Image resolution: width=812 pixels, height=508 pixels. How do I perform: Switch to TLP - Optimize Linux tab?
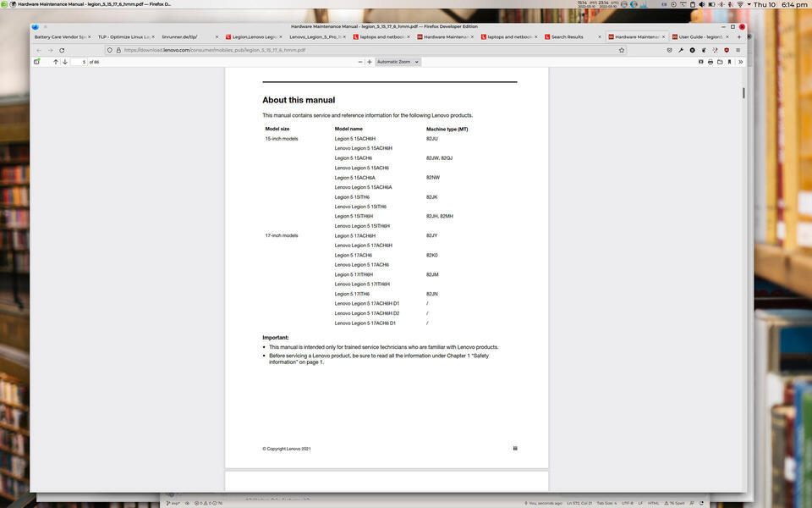124,36
